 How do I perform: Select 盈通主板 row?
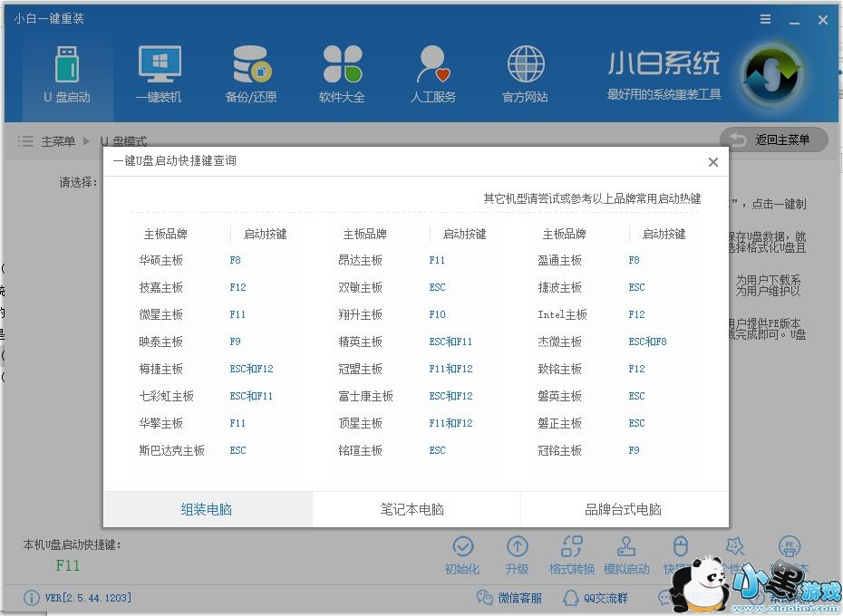(x=615, y=260)
